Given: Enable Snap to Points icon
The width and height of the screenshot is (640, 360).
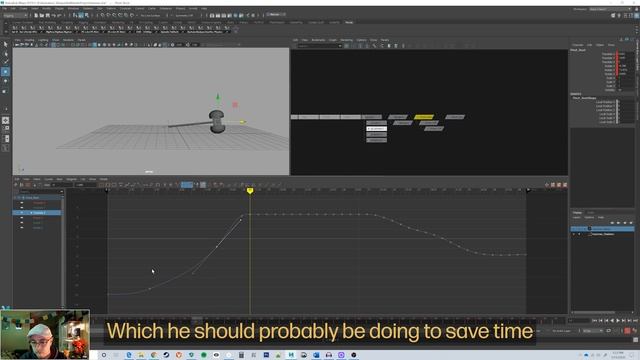Looking at the screenshot, I should (114, 15).
